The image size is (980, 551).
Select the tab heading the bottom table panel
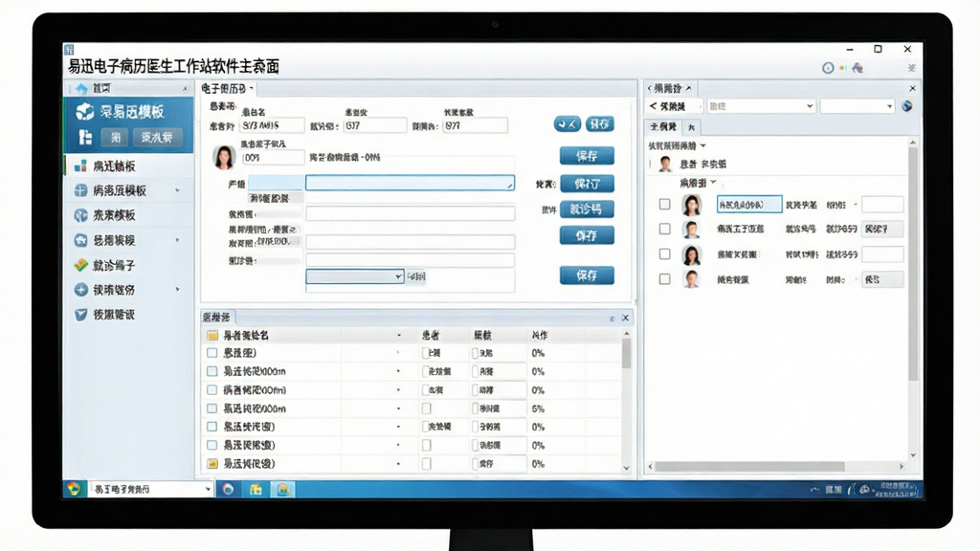click(x=217, y=318)
